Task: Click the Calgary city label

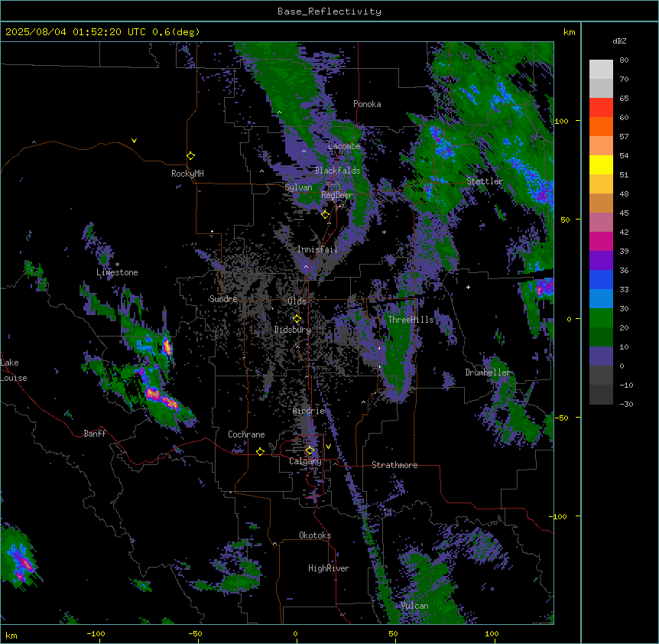Action: 305,461
